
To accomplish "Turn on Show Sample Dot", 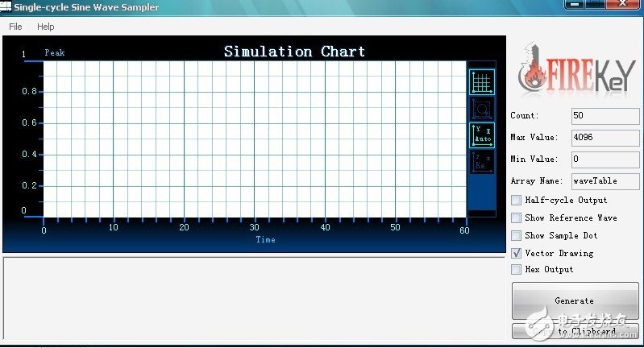I will (516, 235).
